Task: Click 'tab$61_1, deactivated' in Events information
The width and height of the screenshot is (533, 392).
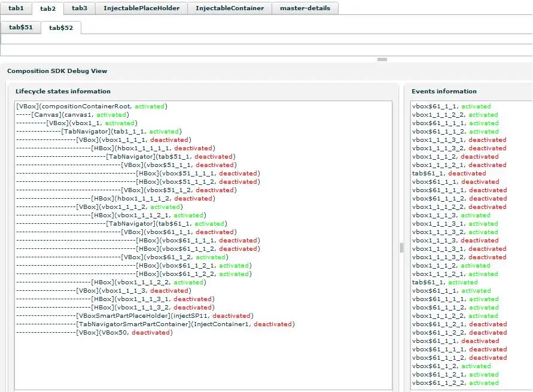Action: click(x=449, y=174)
